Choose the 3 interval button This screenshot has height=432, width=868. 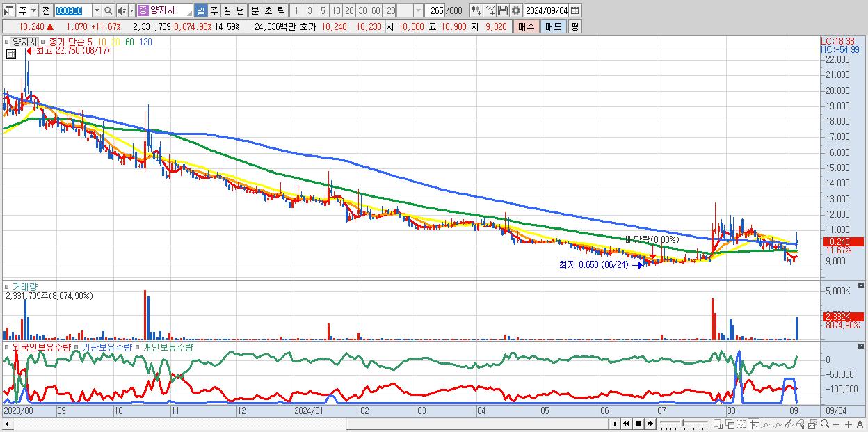pos(310,10)
